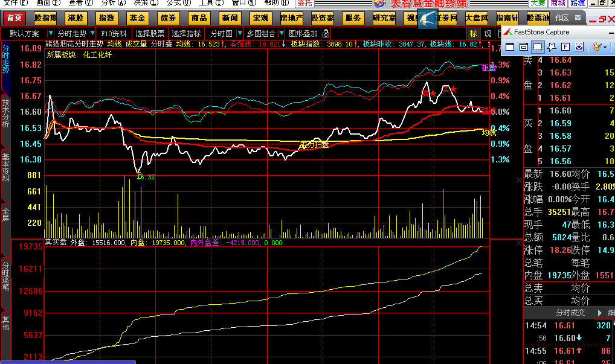615x364 pixels.
Task: Toggle the lock icon beside 图形叠加
Action: [x=326, y=34]
